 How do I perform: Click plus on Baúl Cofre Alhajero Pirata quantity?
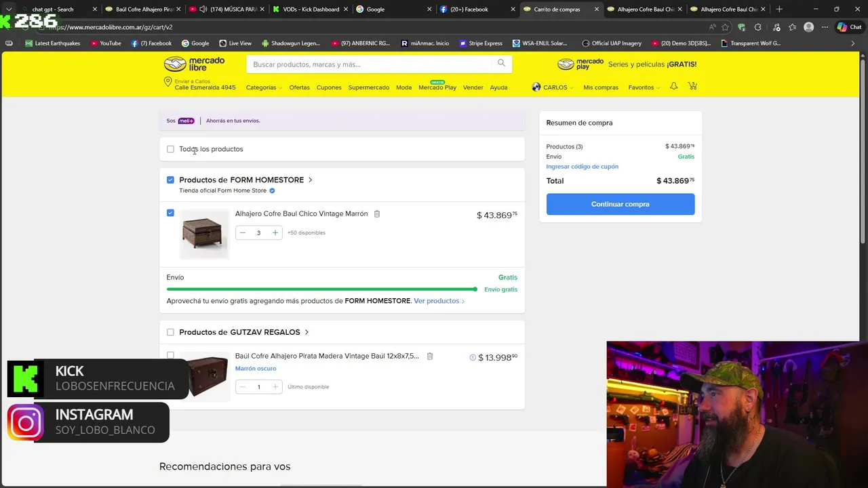tap(275, 386)
